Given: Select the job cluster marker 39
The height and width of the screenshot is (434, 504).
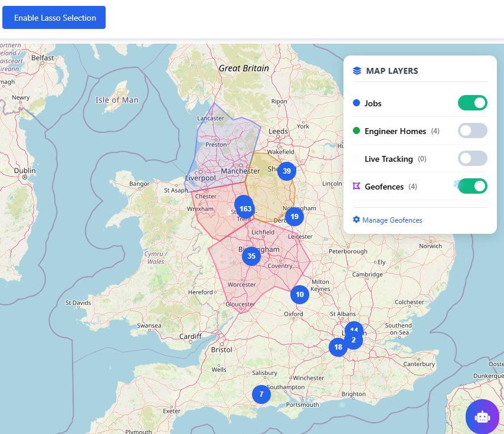Looking at the screenshot, I should click(x=287, y=171).
